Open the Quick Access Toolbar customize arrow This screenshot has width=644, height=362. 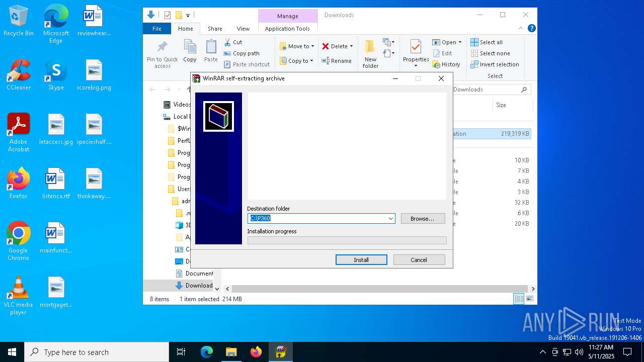pyautogui.click(x=188, y=16)
